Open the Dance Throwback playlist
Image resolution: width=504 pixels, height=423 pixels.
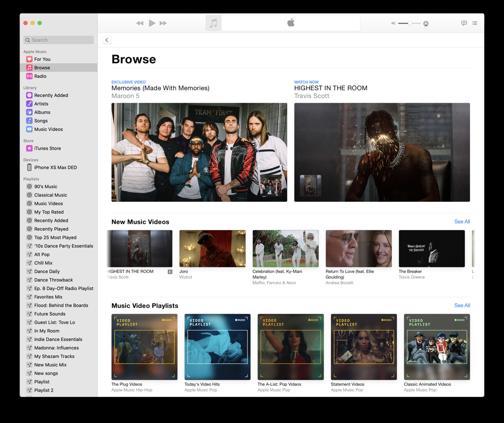[x=58, y=280]
